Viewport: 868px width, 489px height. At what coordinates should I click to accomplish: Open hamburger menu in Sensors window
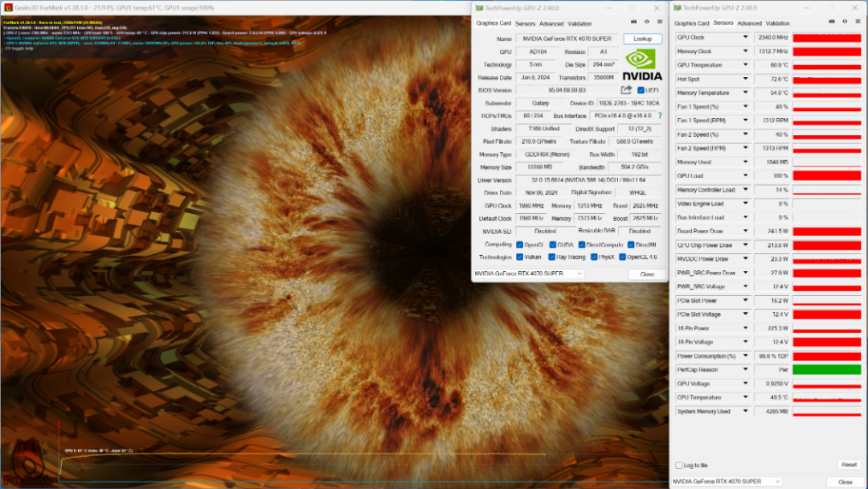coord(858,21)
